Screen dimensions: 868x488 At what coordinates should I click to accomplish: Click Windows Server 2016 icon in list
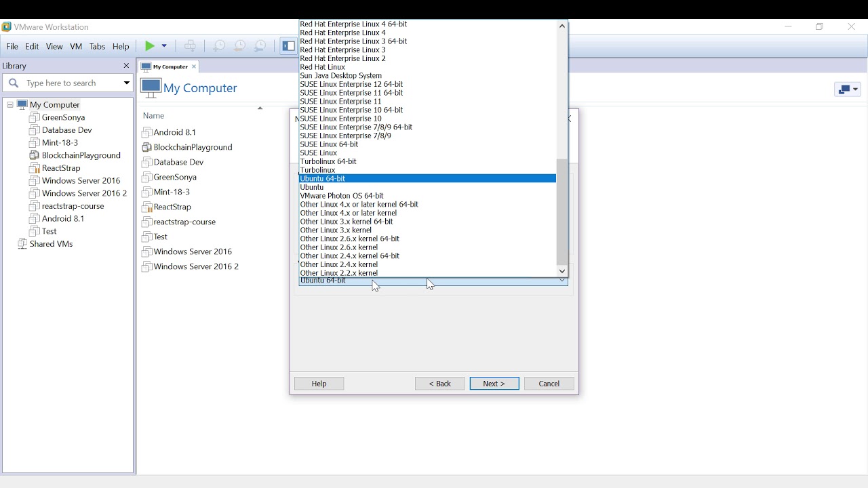point(147,252)
